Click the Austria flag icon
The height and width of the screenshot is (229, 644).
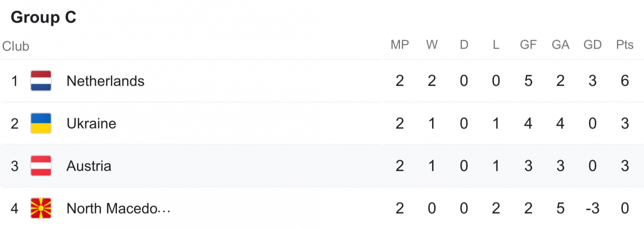(41, 166)
